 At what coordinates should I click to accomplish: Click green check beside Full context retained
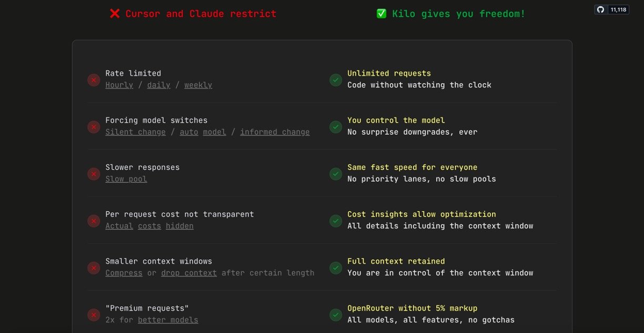pyautogui.click(x=336, y=268)
